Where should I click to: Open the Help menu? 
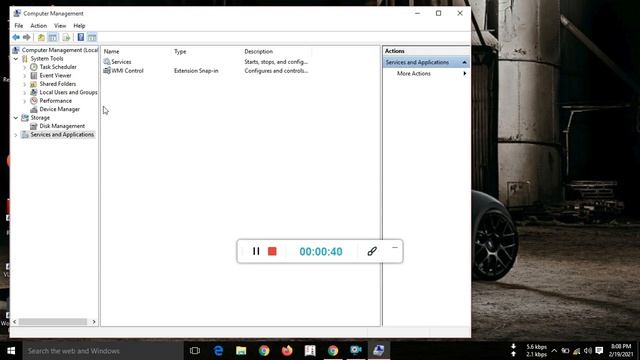(79, 26)
